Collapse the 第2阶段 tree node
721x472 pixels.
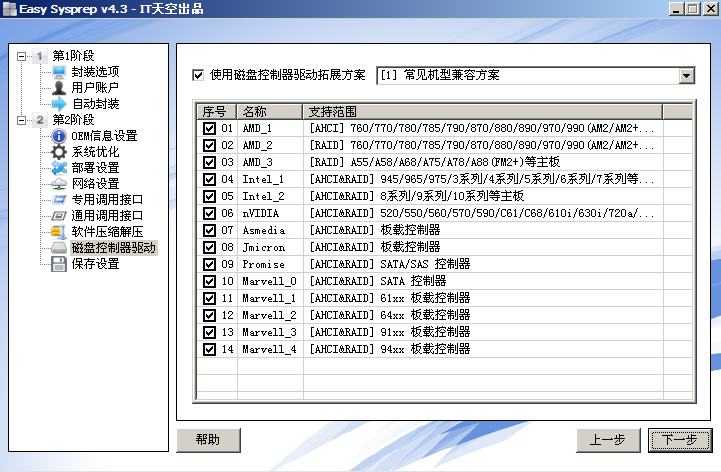pyautogui.click(x=21, y=121)
